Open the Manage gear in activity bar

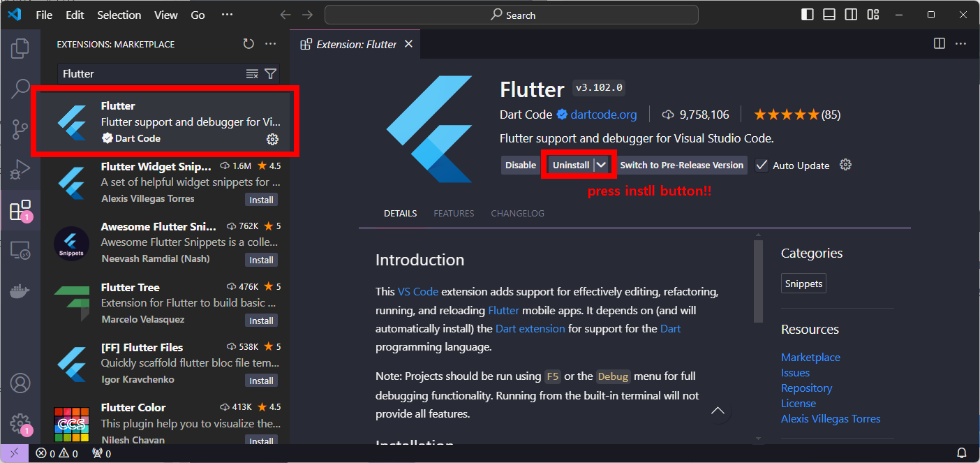(x=20, y=423)
